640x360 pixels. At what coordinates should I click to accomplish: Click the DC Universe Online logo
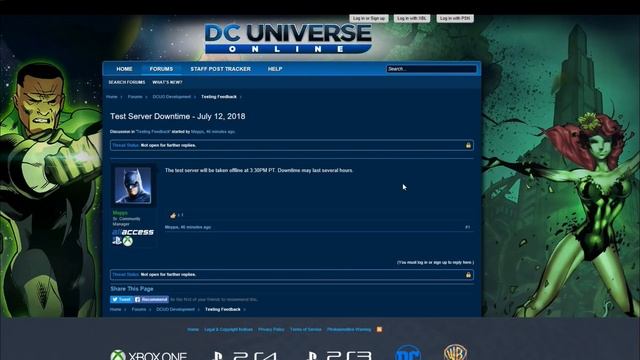[288, 38]
